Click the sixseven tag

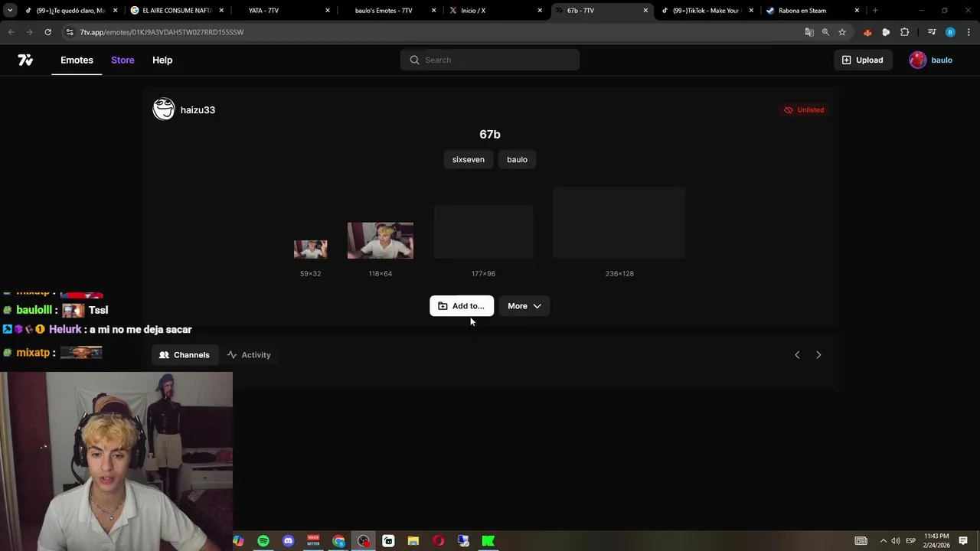pos(469,159)
